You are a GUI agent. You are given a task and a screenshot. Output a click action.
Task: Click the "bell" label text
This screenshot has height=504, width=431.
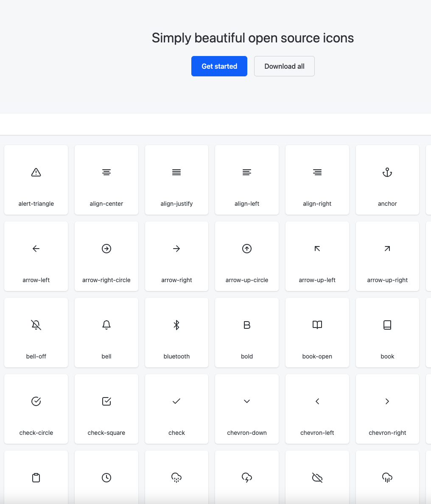(106, 356)
